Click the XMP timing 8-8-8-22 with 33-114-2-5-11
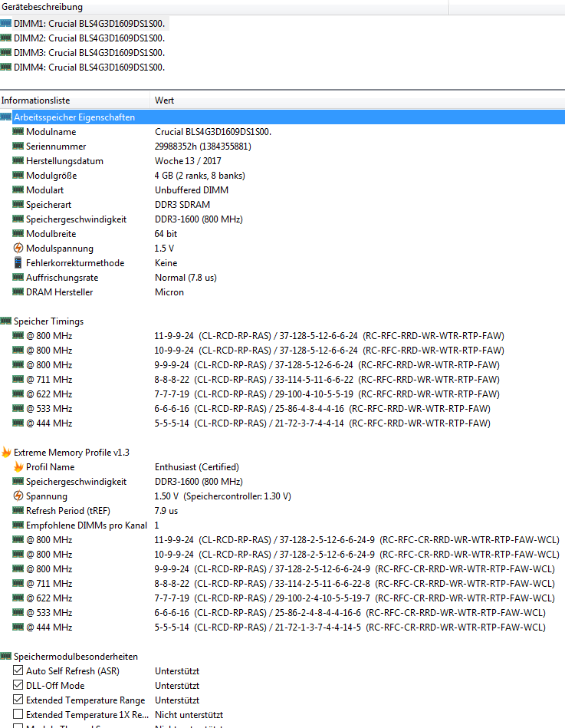The image size is (565, 728). click(354, 583)
